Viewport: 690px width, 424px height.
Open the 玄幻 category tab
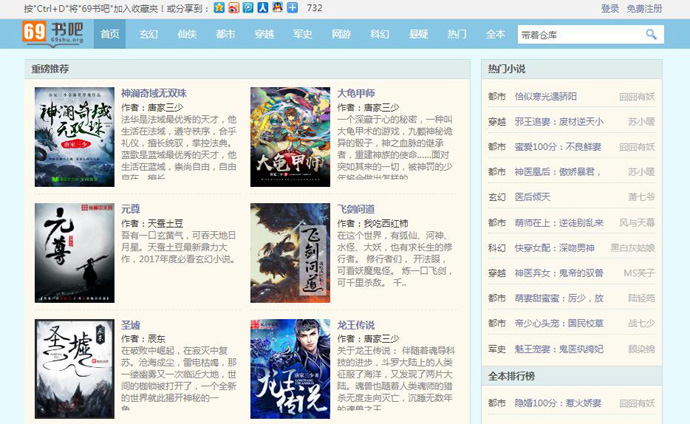tap(149, 34)
